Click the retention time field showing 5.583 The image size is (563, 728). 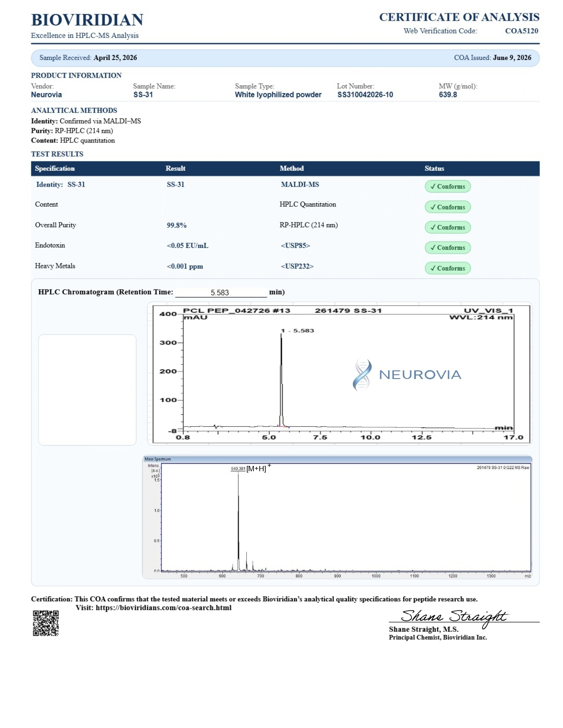221,293
